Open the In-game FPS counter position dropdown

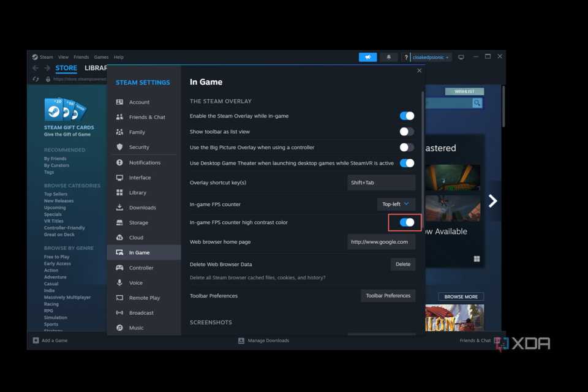point(396,204)
